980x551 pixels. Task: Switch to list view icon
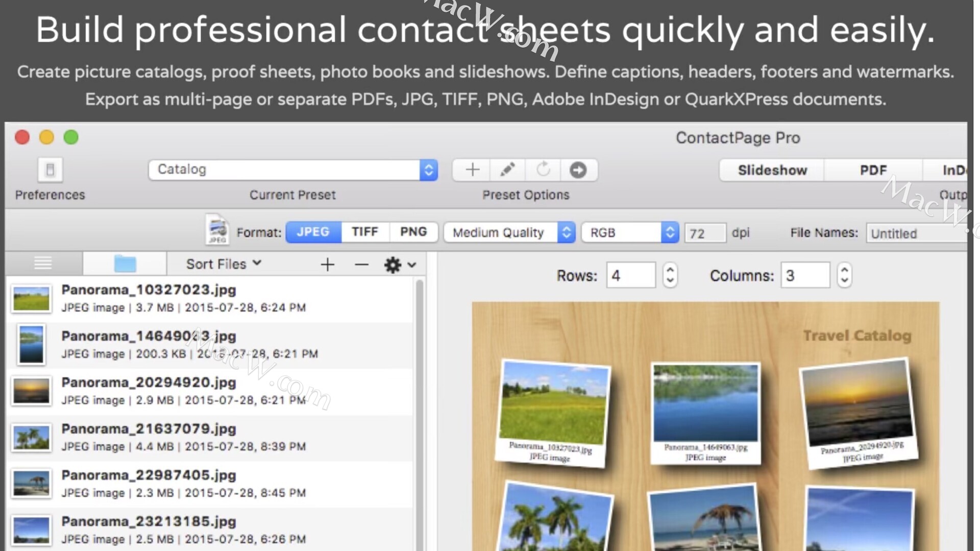point(43,263)
